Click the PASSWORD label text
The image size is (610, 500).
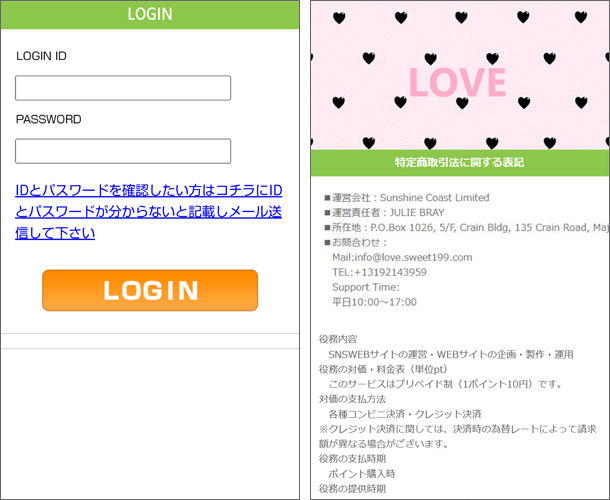(48, 119)
